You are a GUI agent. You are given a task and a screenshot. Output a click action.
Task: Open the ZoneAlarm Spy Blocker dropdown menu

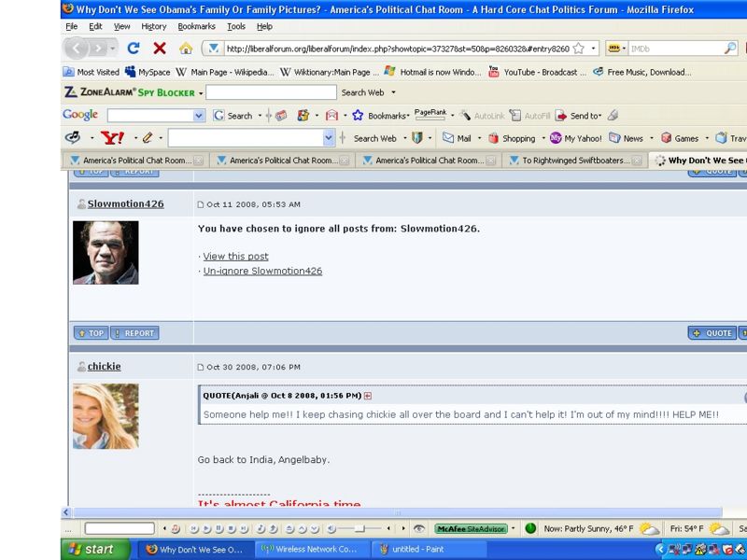200,92
